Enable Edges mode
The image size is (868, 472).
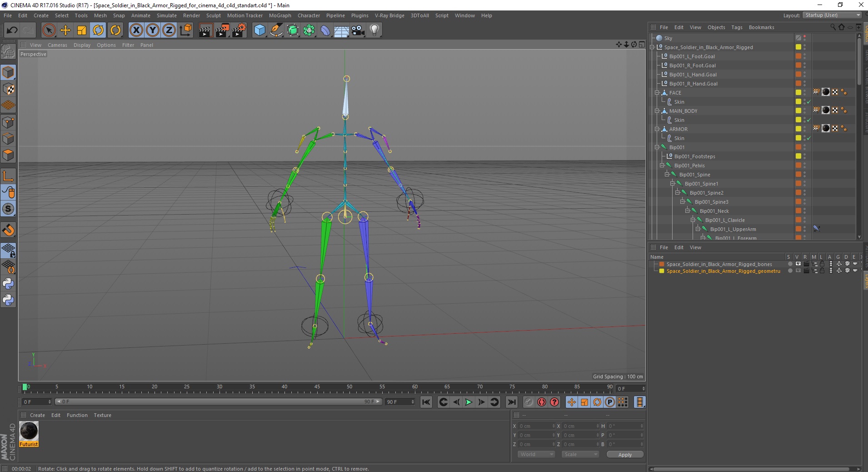pos(8,139)
